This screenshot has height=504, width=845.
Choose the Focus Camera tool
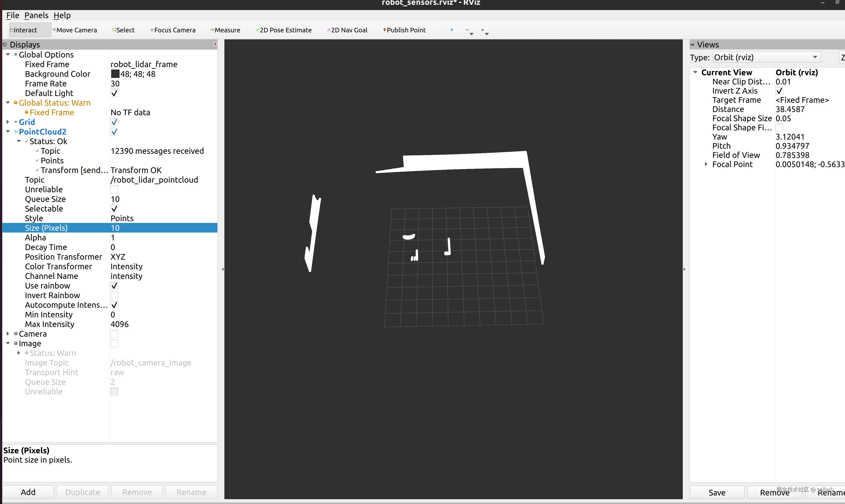coord(173,30)
